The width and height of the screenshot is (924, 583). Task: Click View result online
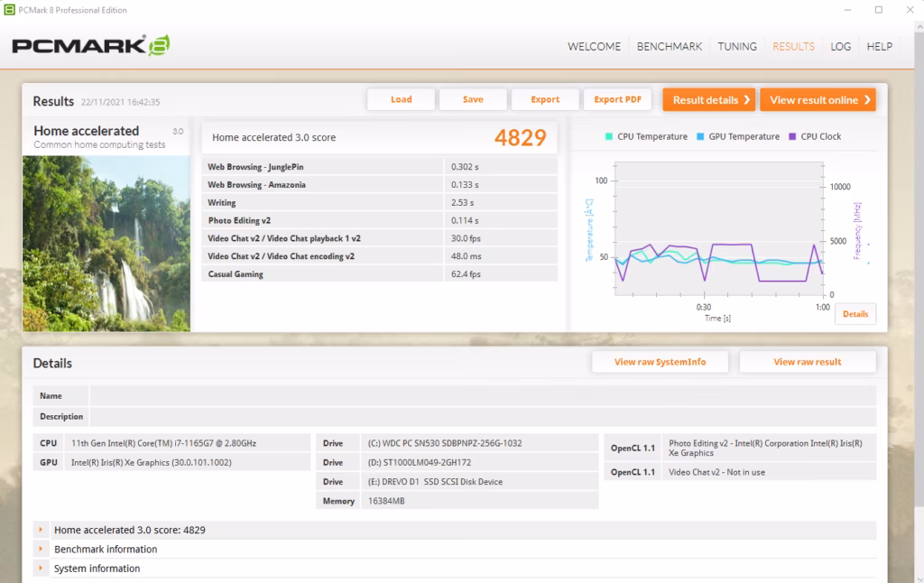(818, 99)
